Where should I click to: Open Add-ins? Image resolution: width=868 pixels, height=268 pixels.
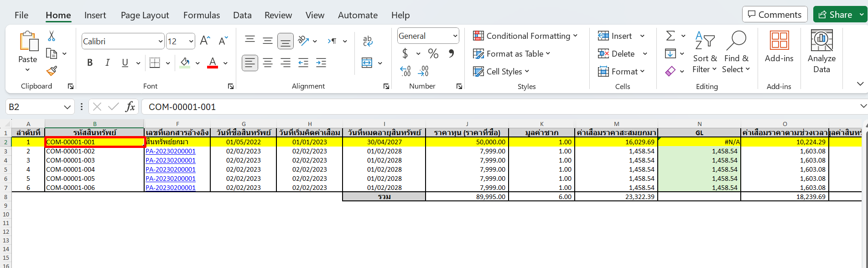pyautogui.click(x=779, y=47)
